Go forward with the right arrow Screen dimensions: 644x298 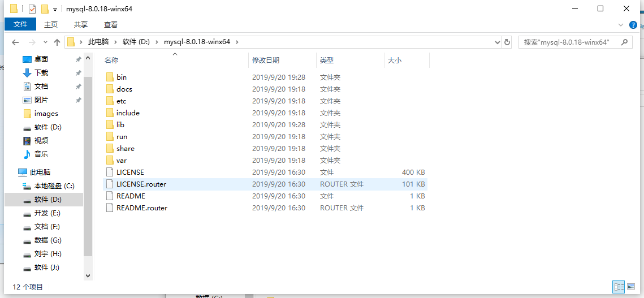[x=32, y=42]
